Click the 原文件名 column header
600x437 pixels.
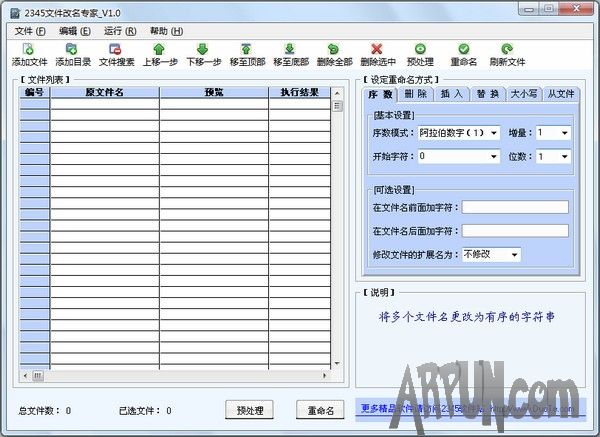pos(104,92)
